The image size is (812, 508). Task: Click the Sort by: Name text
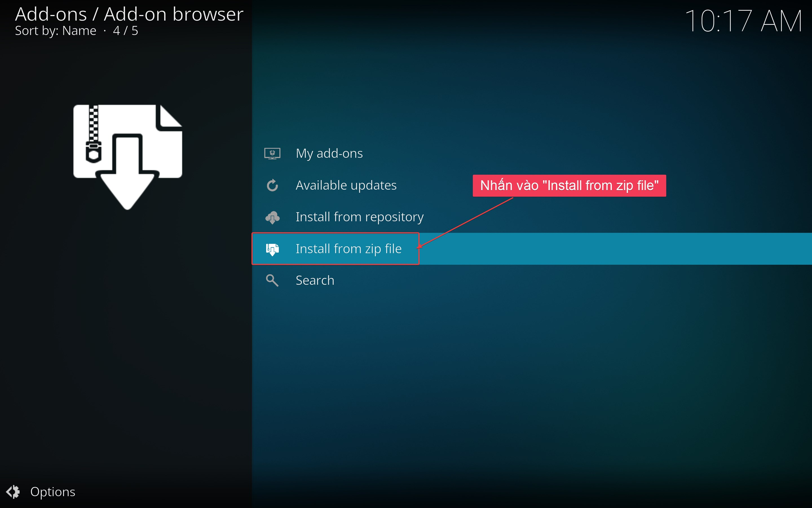[56, 31]
